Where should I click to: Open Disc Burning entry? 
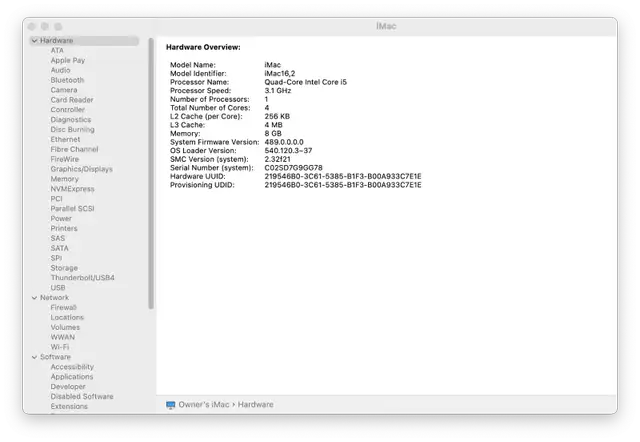coord(72,129)
